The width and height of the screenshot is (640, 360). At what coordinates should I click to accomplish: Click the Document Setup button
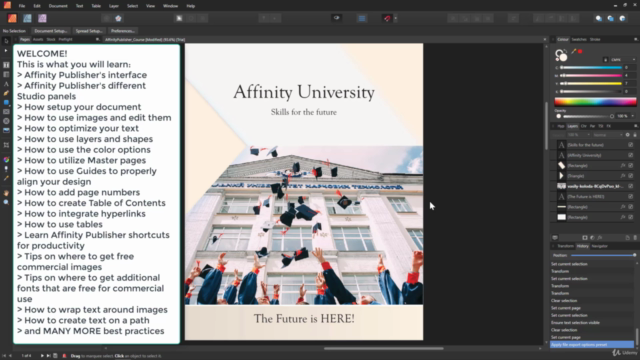pyautogui.click(x=51, y=31)
